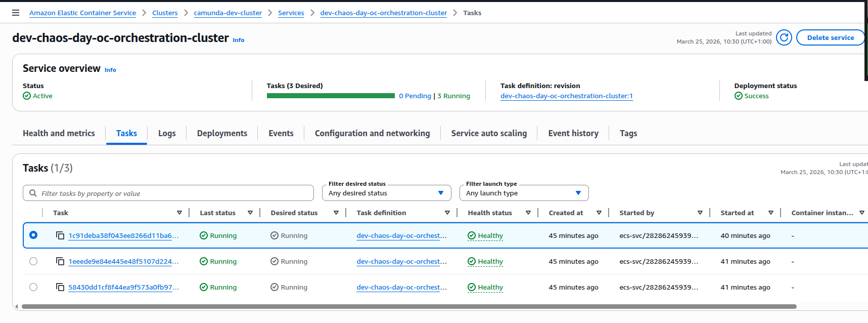Click '40 minutes ago' started time
Screen dimensions: 868x323
click(x=746, y=235)
